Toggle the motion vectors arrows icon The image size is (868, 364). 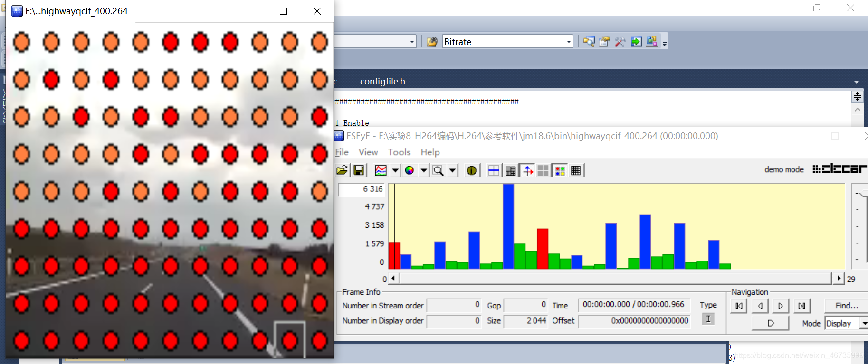click(528, 170)
